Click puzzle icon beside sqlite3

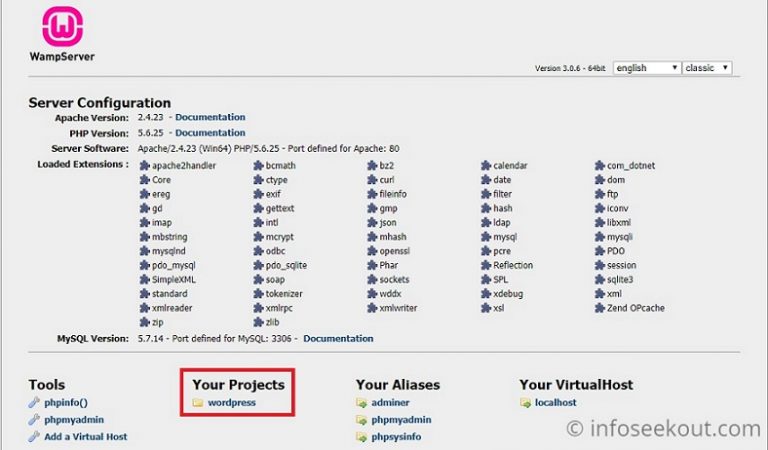coord(600,280)
